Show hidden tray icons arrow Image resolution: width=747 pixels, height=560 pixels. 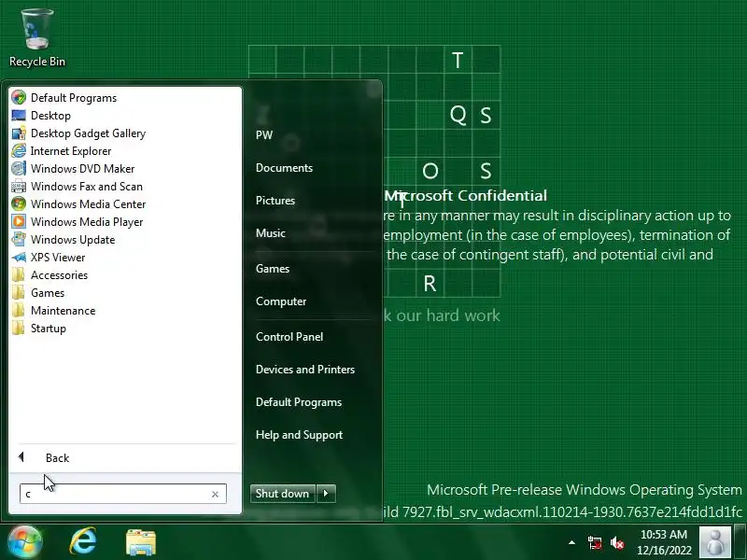[571, 542]
